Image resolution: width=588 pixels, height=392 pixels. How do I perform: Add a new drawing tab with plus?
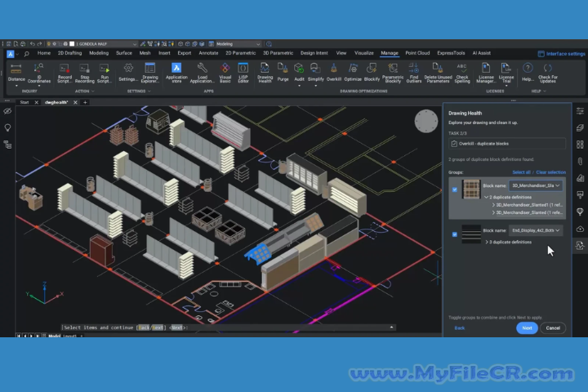click(x=85, y=102)
